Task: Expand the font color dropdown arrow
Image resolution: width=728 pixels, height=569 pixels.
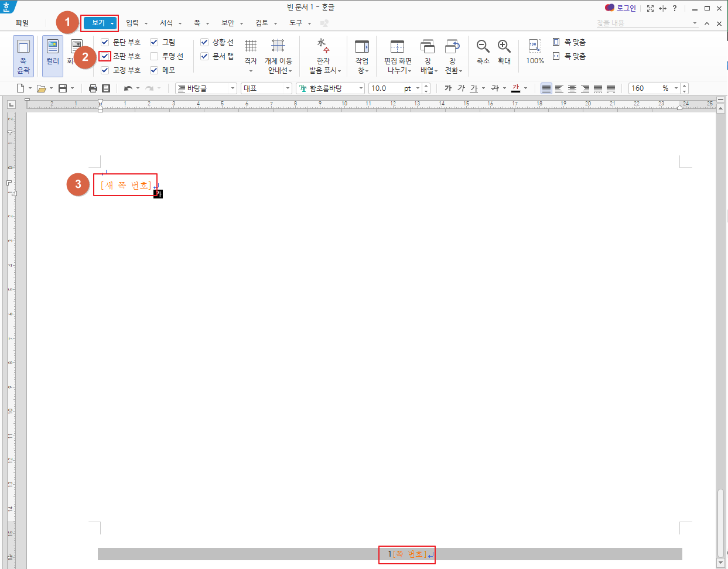Action: (x=526, y=88)
